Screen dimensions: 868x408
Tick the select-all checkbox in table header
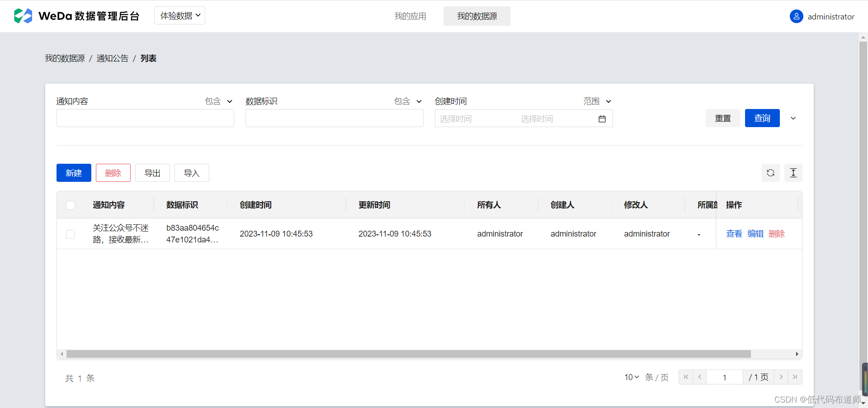(71, 205)
